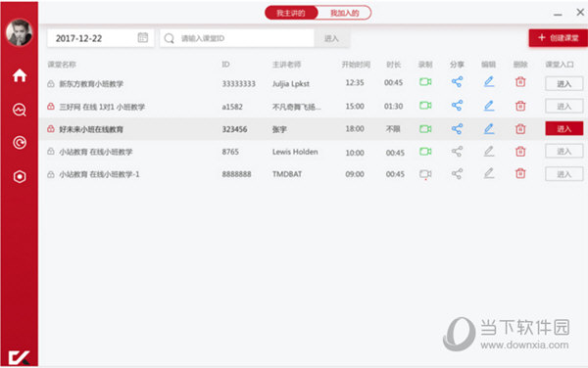Share the Lewis Holden class

pyautogui.click(x=457, y=152)
